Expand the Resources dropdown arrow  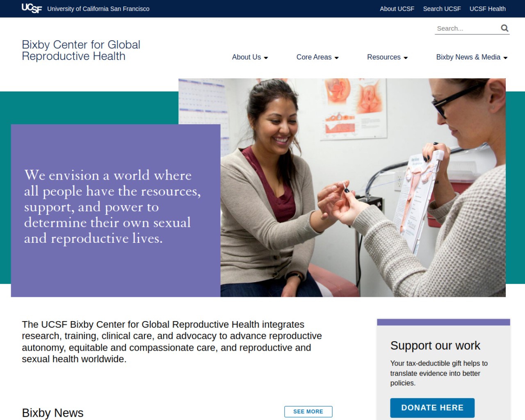406,58
